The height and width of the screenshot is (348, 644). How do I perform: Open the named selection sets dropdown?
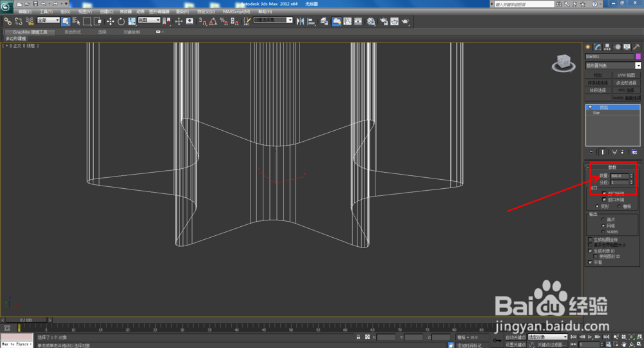coord(272,20)
